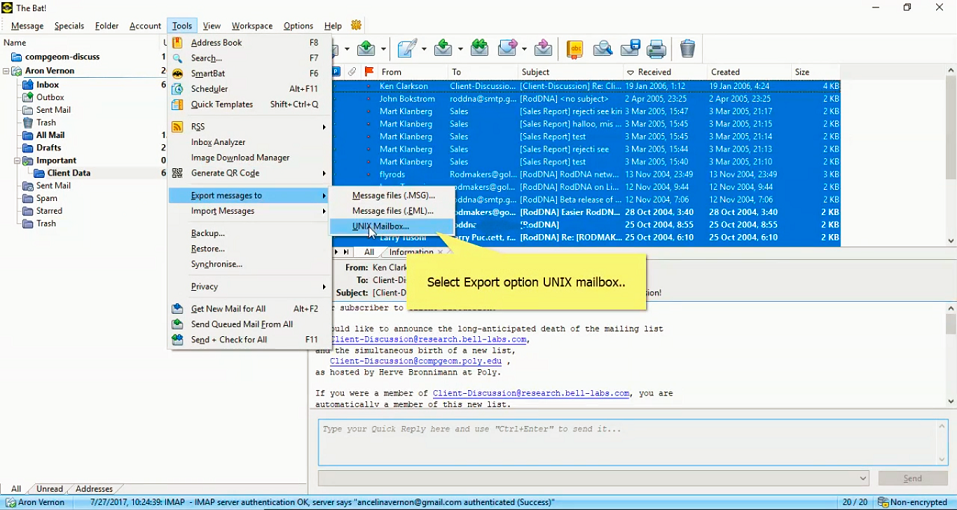Select the Inbox folder
The height and width of the screenshot is (510, 957).
click(47, 85)
